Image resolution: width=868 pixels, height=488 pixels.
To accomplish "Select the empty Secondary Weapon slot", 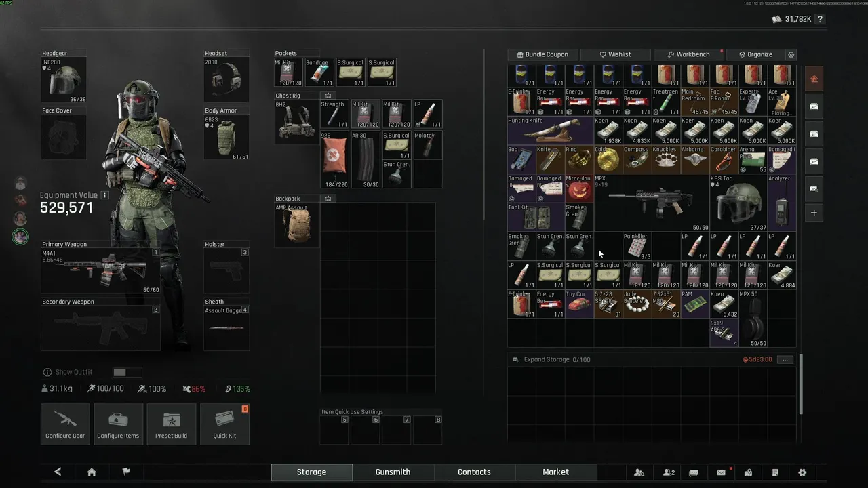I will point(100,328).
